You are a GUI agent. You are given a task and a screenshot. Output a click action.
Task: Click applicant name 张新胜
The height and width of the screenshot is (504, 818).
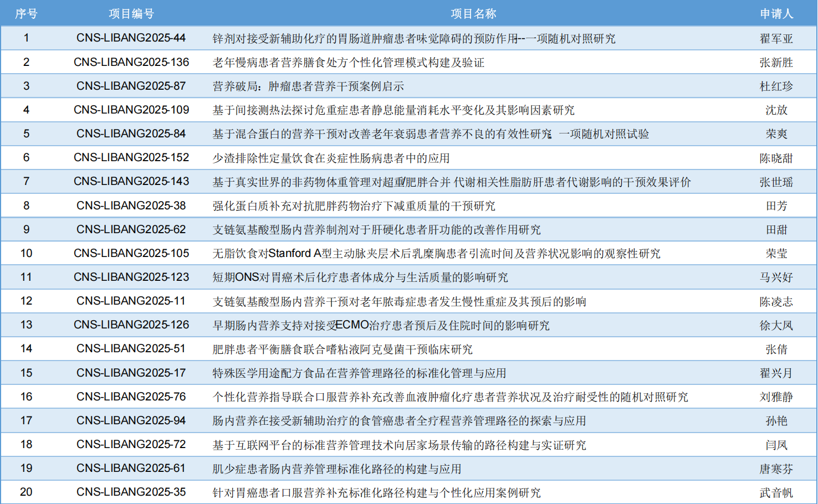[775, 61]
